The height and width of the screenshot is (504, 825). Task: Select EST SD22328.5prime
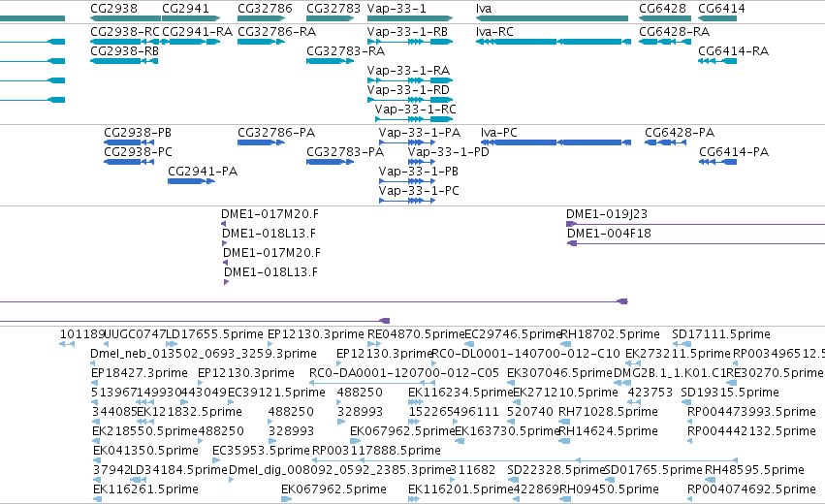[x=556, y=470]
